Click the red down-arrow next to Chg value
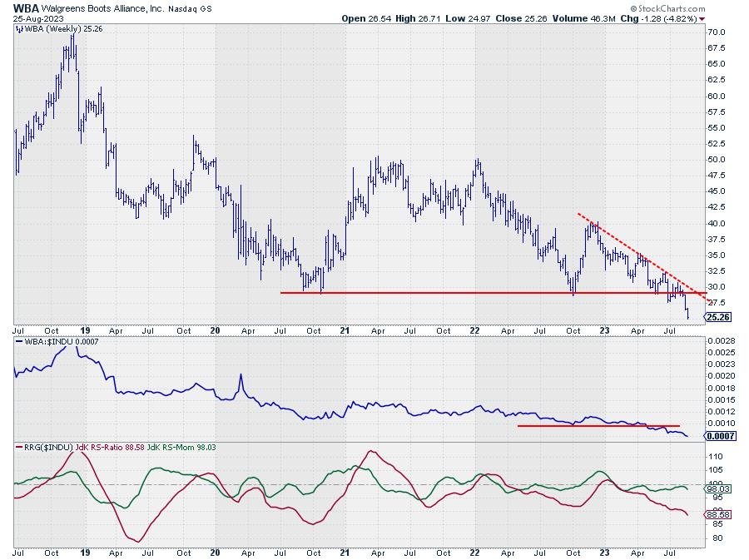Viewport: 749px width, 560px height. tap(702, 18)
